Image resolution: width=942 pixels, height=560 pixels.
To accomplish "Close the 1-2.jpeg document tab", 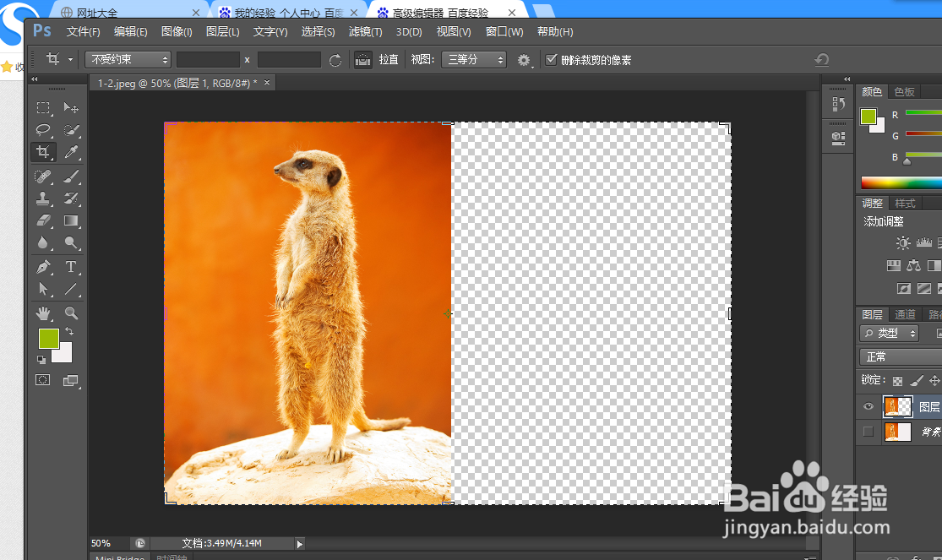I will pyautogui.click(x=267, y=83).
